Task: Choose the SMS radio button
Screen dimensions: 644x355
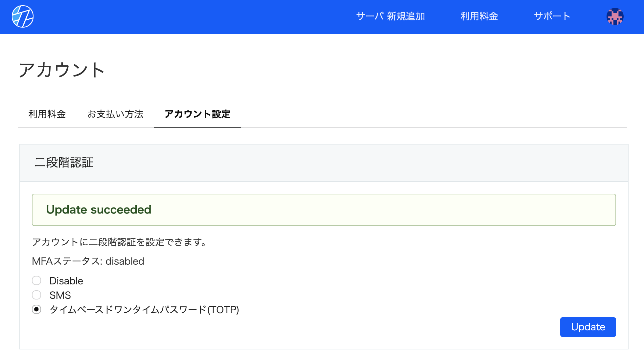Action: (x=36, y=295)
